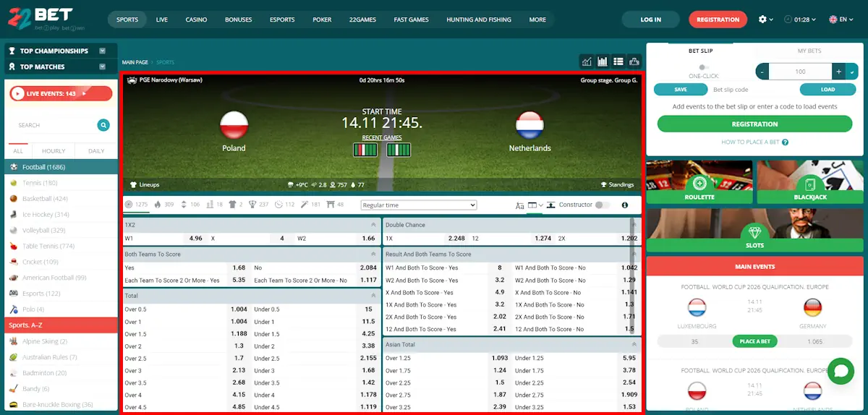This screenshot has width=868, height=415.
Task: Open the line chart statistics icon
Action: pos(587,61)
